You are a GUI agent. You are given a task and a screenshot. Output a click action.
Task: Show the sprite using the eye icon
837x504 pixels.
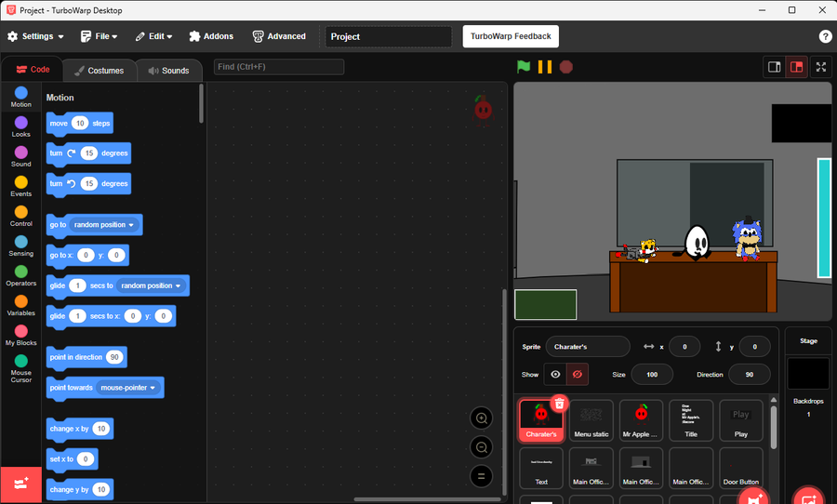click(555, 374)
